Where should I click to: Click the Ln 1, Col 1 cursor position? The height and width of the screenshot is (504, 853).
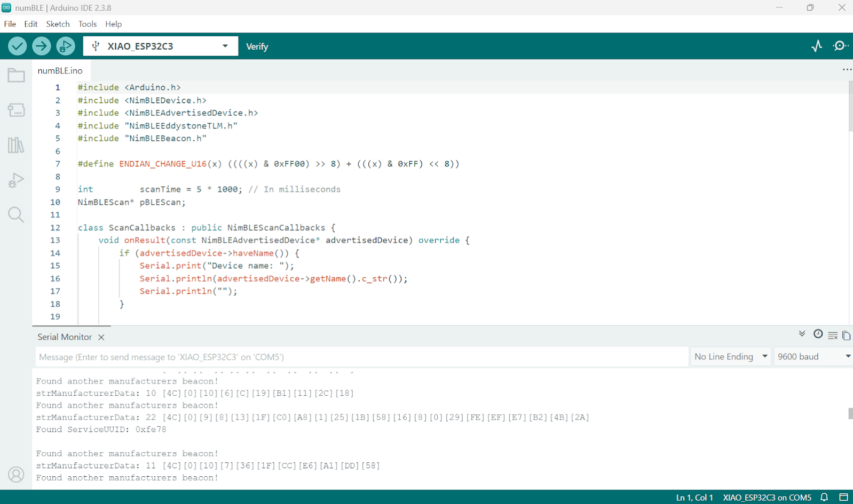[x=694, y=498]
